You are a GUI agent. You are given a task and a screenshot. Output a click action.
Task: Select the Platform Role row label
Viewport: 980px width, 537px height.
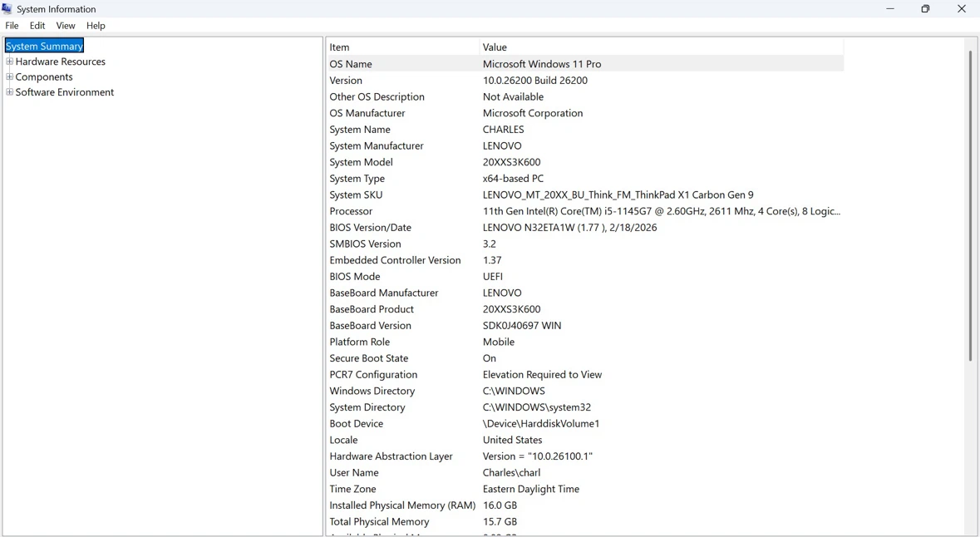click(x=359, y=342)
